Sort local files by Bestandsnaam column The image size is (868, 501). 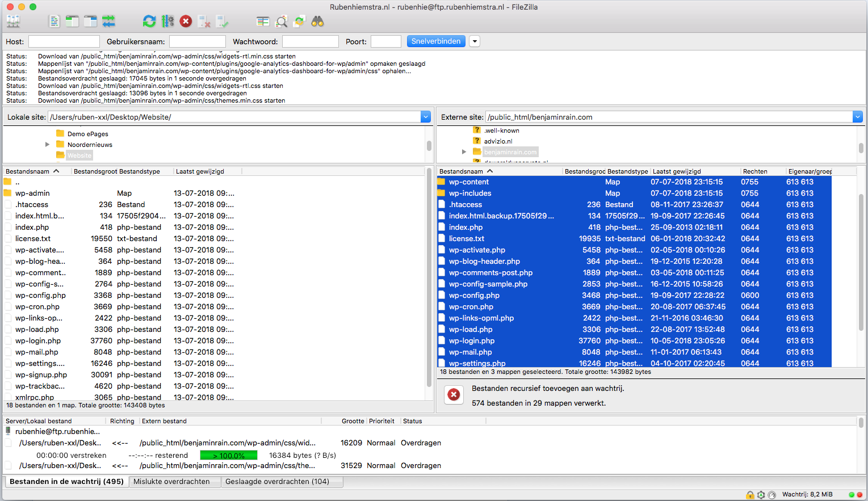37,171
